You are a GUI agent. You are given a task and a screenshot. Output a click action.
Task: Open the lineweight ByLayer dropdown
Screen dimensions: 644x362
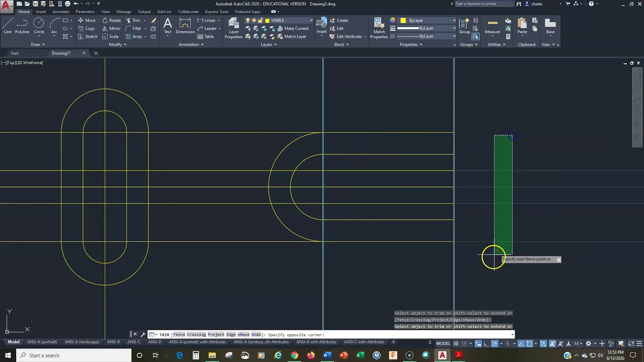[x=427, y=28]
